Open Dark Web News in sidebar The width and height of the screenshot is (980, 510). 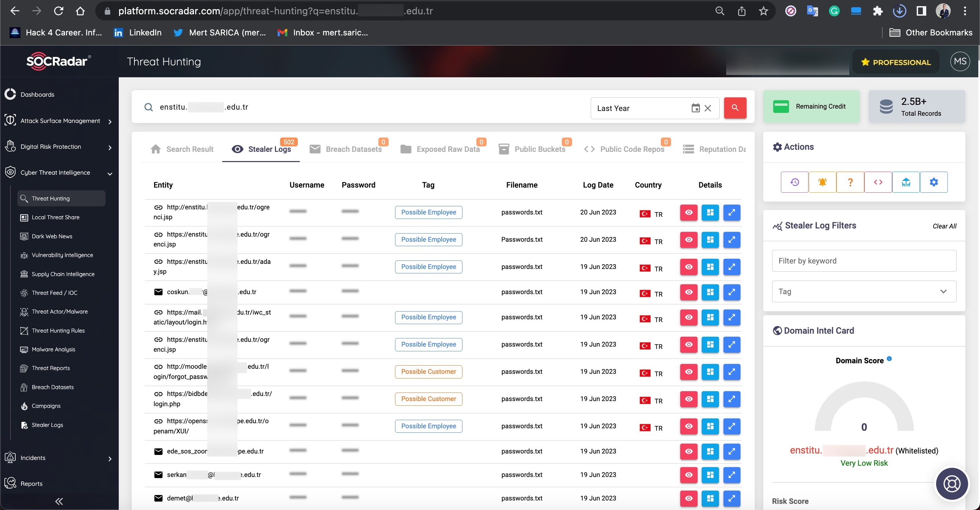[x=52, y=236]
